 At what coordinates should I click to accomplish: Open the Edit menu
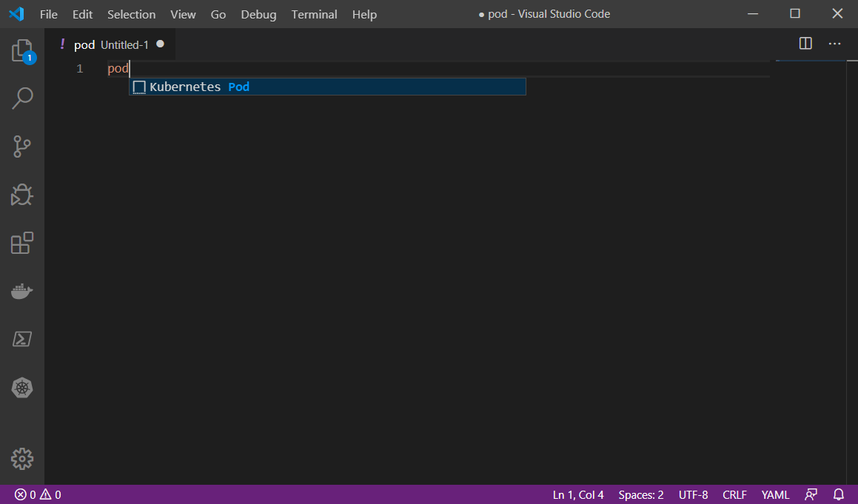point(83,14)
